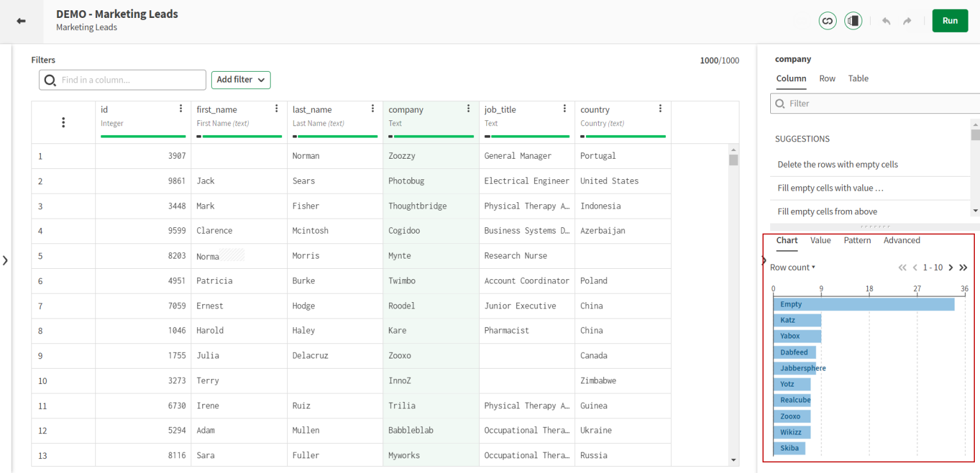The image size is (980, 473).
Task: Click the Empty bar in the chart
Action: 863,305
